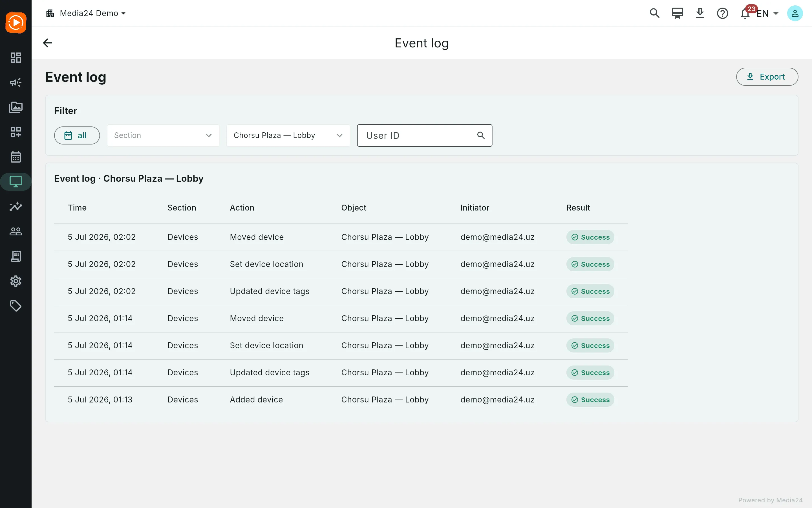Click 'Event log · Chorsu Plaza — Lobby' heading

pos(129,178)
